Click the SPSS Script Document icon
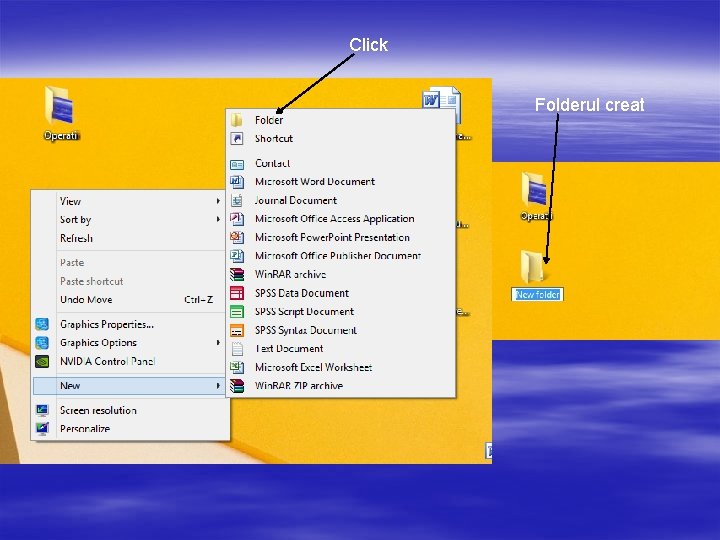Image resolution: width=720 pixels, height=540 pixels. tap(236, 312)
